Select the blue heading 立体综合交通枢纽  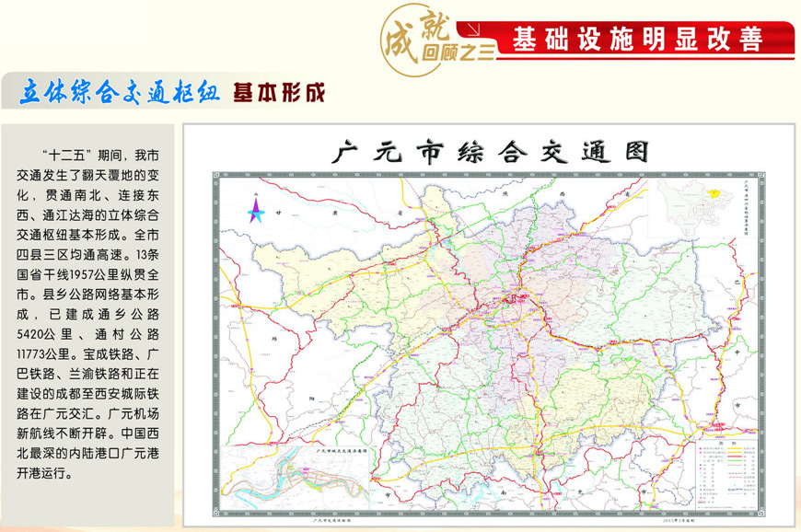point(120,93)
